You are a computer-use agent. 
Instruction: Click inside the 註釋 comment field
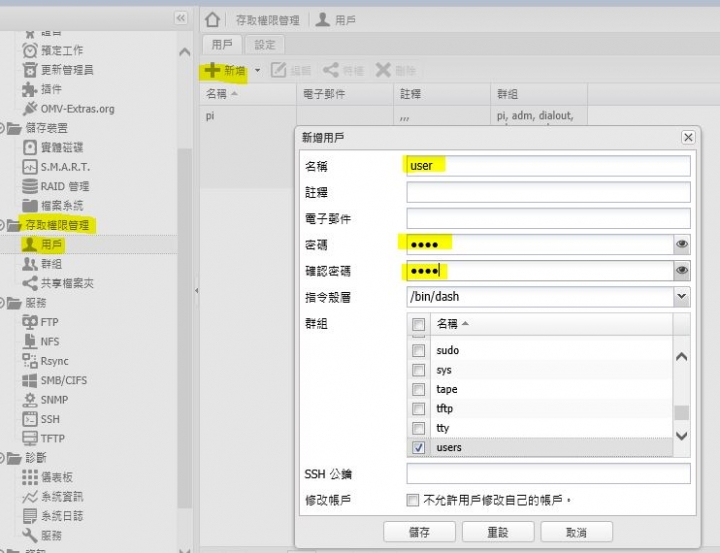[548, 192]
